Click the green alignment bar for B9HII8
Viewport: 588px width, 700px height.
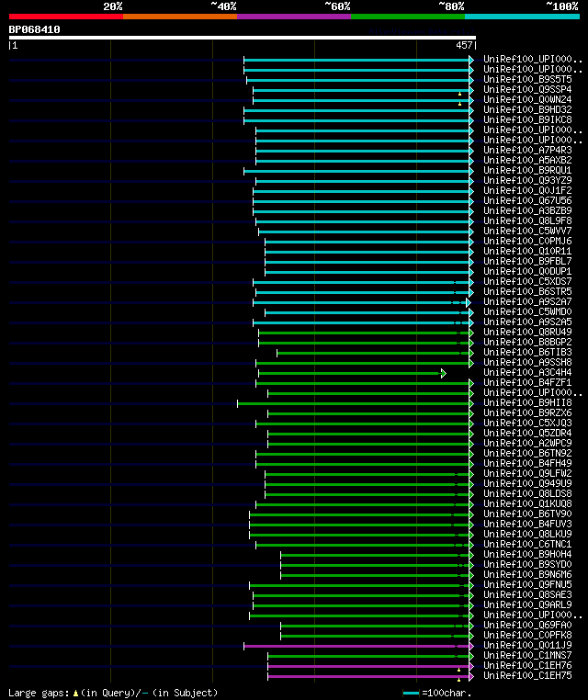point(353,403)
